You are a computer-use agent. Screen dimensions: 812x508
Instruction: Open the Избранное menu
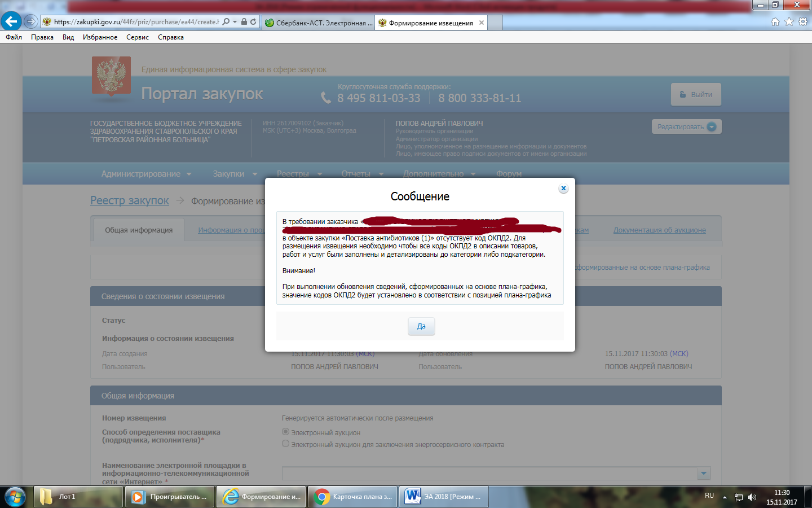click(100, 37)
